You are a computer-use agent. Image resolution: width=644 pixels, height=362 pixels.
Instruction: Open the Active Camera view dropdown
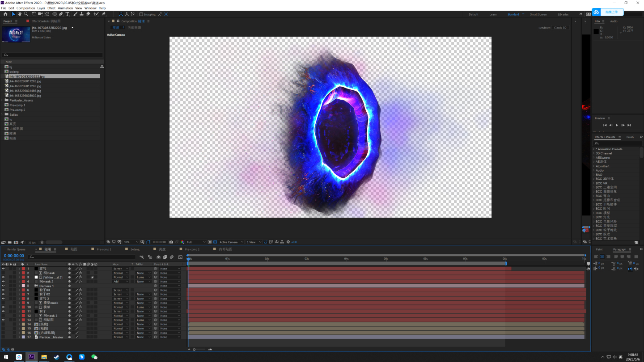(232, 242)
